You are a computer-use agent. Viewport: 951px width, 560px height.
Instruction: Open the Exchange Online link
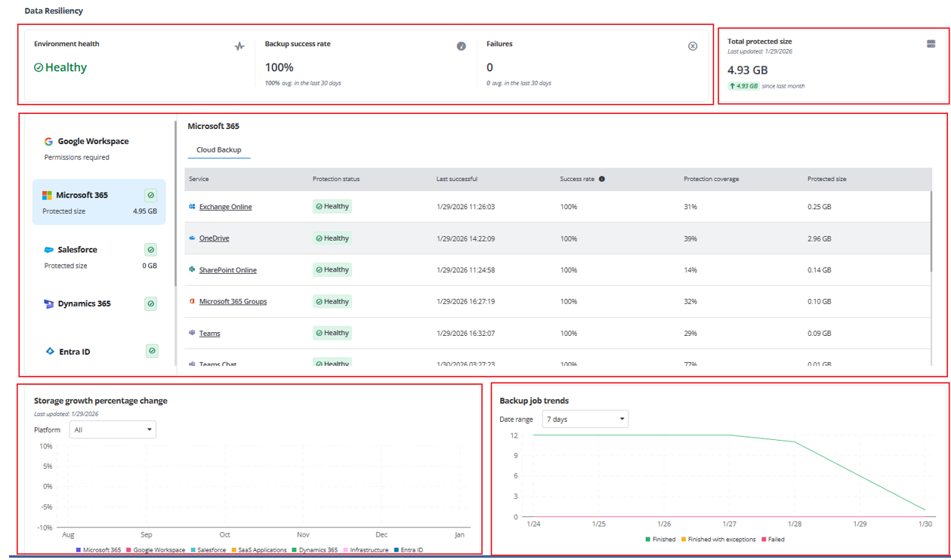click(226, 207)
